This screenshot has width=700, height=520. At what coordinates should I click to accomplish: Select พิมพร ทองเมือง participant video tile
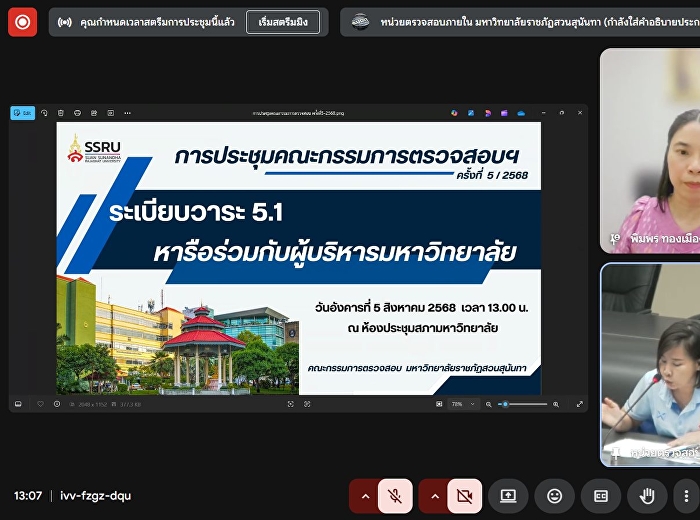(x=650, y=151)
